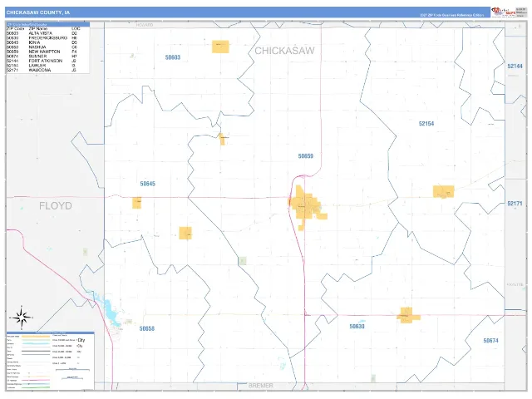Click the green line sample at legend bottom
Screen dimensions: 532x399
36,387
